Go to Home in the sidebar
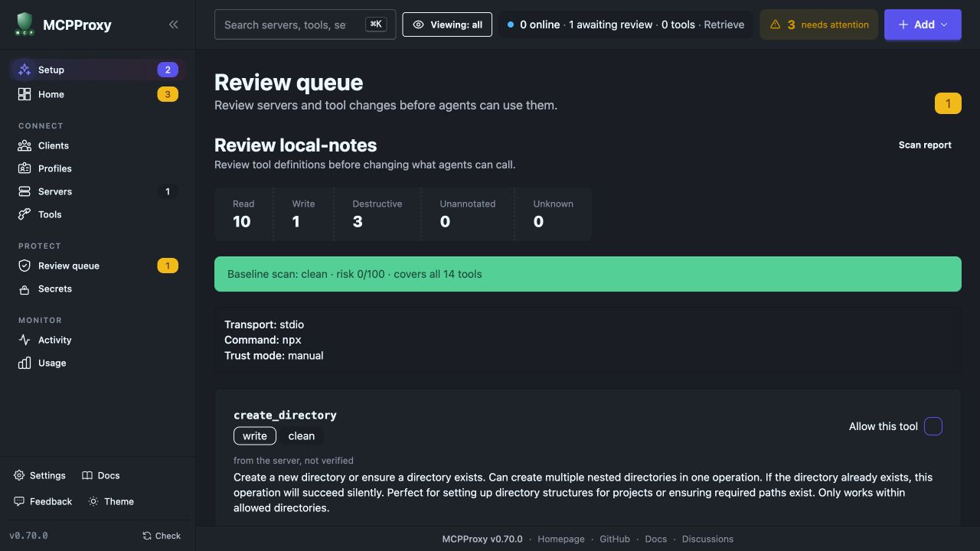This screenshot has height=551, width=980. tap(98, 94)
